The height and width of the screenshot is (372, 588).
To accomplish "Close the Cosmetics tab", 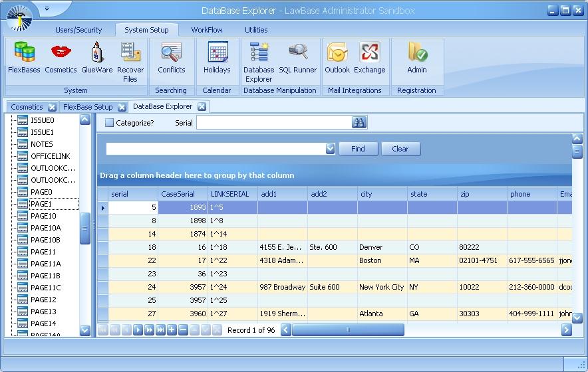I will 52,107.
